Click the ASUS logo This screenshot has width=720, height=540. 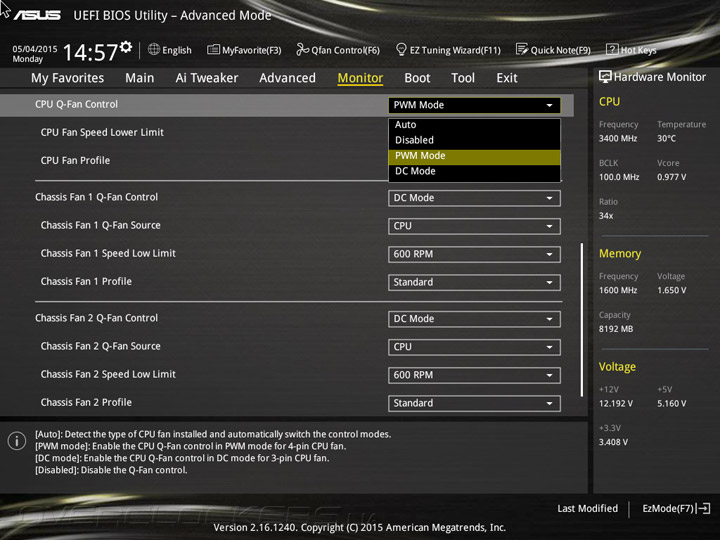pyautogui.click(x=37, y=15)
